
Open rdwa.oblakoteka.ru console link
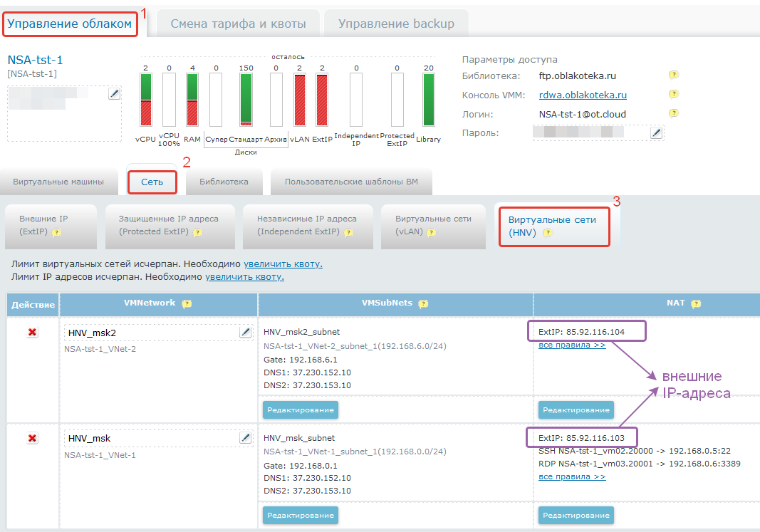pyautogui.click(x=583, y=95)
